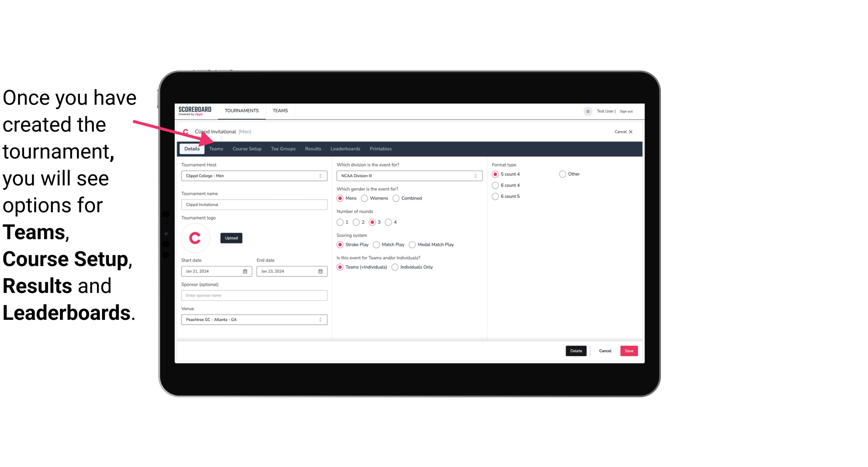868x467 pixels.
Task: Switch to the Course Setup tab
Action: point(247,148)
